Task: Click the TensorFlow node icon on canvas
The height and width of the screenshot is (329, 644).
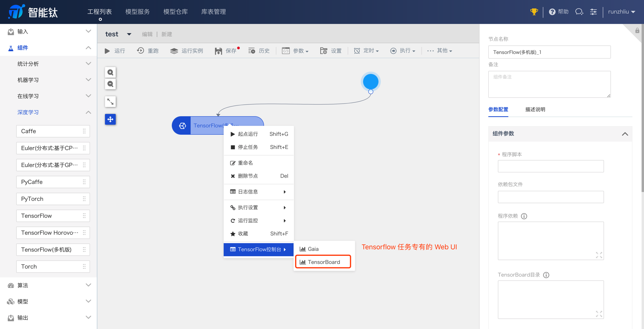Action: click(x=183, y=125)
